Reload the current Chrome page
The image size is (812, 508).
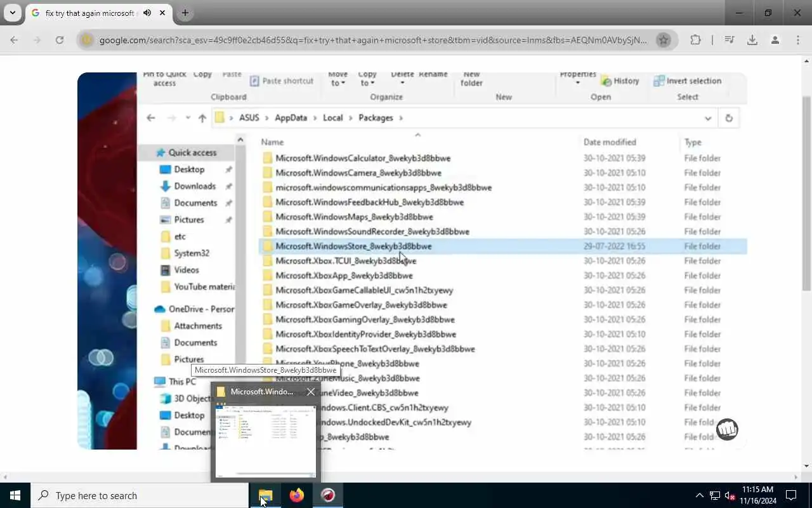pos(59,40)
